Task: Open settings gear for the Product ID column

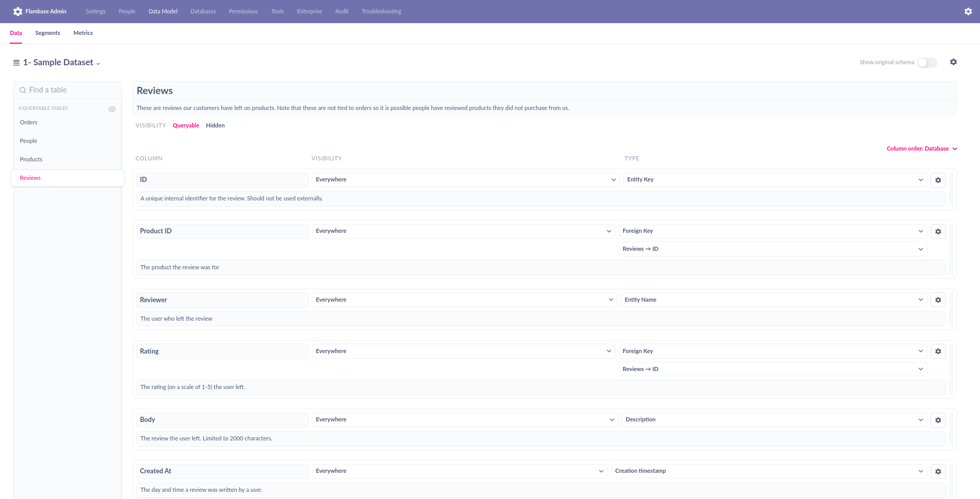Action: [938, 231]
